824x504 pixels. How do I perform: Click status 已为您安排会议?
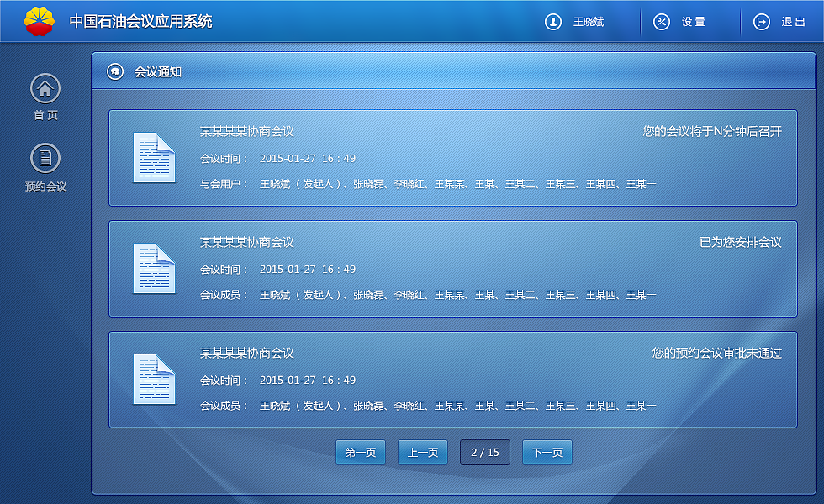pos(741,242)
